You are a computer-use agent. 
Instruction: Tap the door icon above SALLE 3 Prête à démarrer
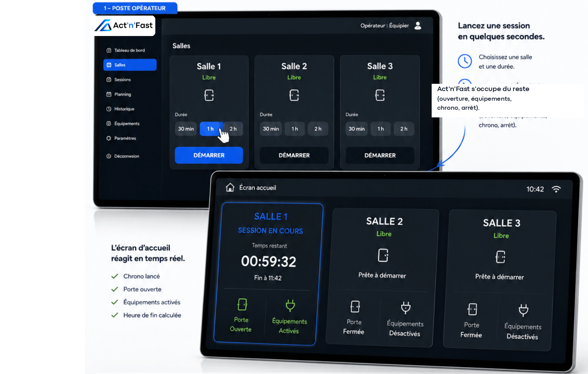click(x=500, y=257)
